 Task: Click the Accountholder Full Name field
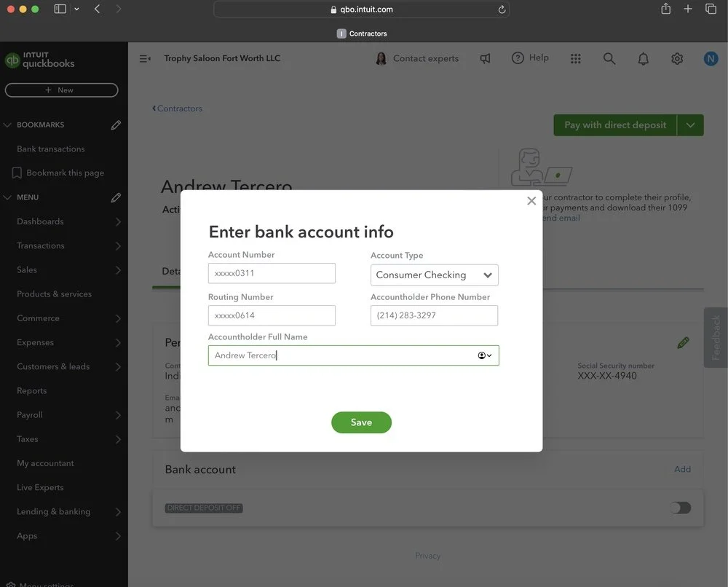tap(353, 355)
